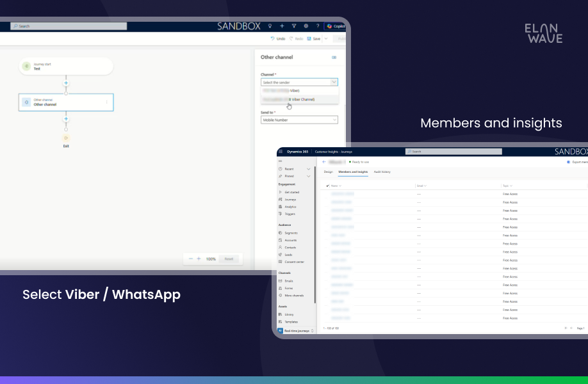Screen dimensions: 588x384
Task: Open Contacts in sidebar
Action: tap(290, 248)
